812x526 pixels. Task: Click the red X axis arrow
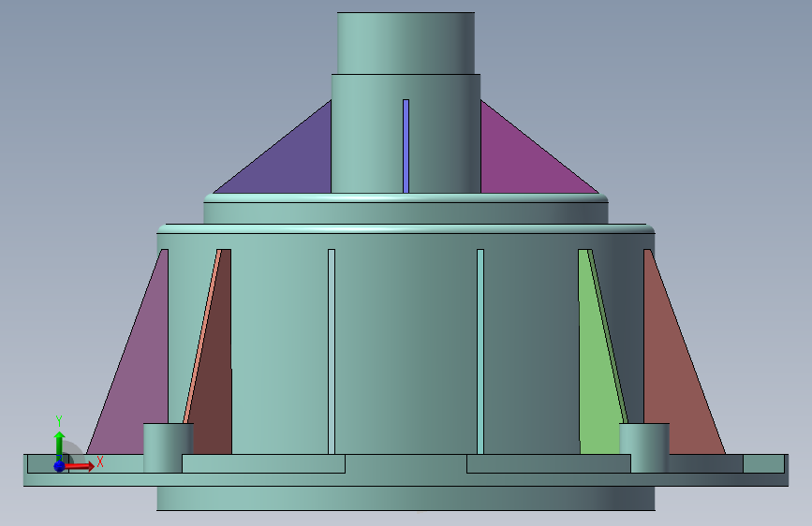80,466
